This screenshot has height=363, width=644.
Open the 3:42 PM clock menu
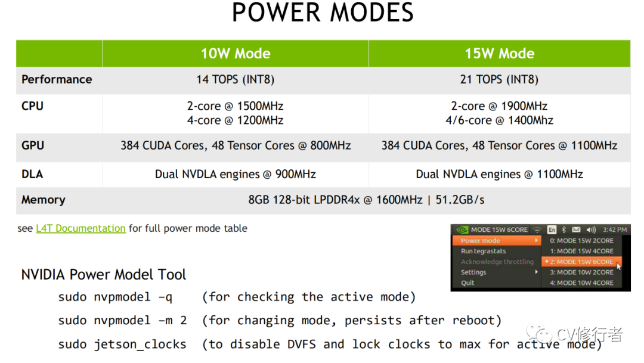(x=614, y=230)
